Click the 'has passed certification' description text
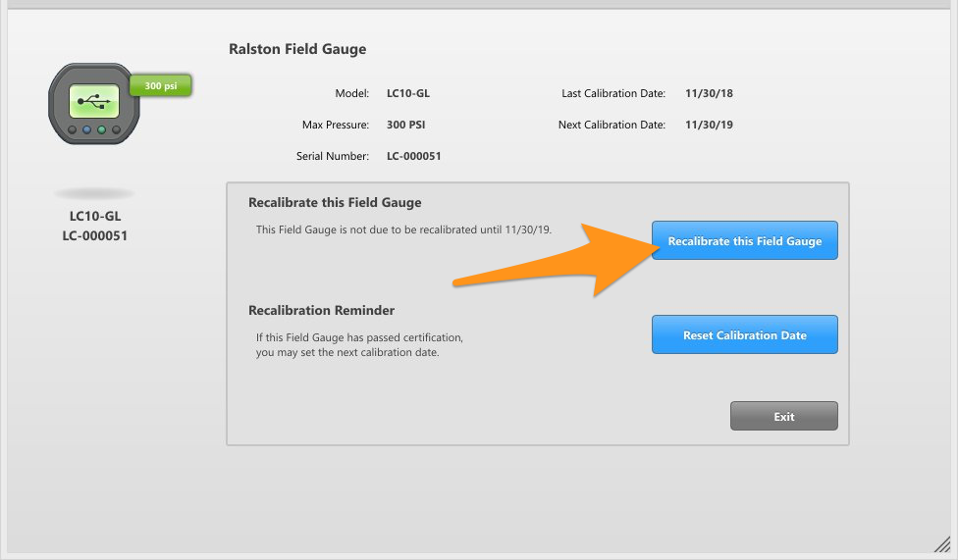This screenshot has height=560, width=958. click(359, 344)
